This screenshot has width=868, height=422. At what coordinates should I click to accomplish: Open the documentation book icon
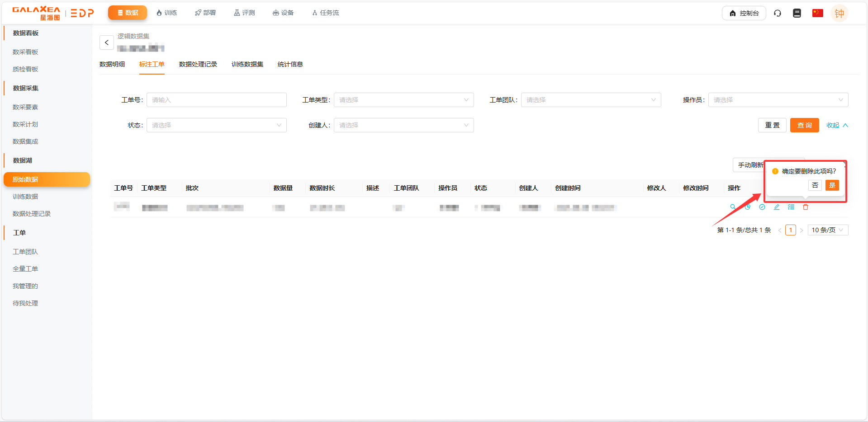point(797,13)
